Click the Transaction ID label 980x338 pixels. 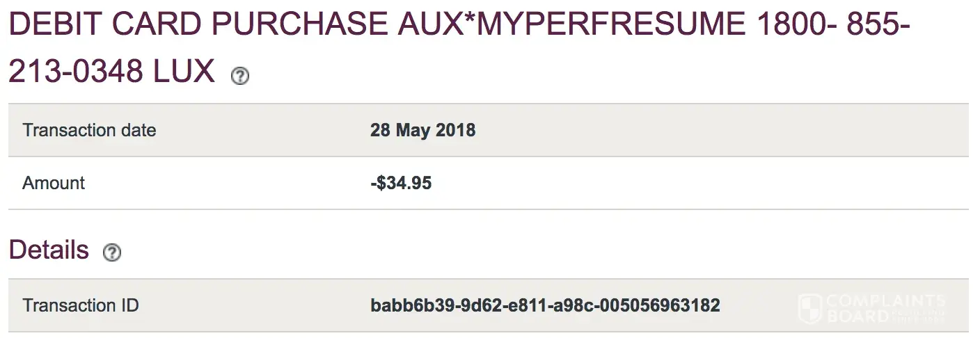(x=81, y=305)
